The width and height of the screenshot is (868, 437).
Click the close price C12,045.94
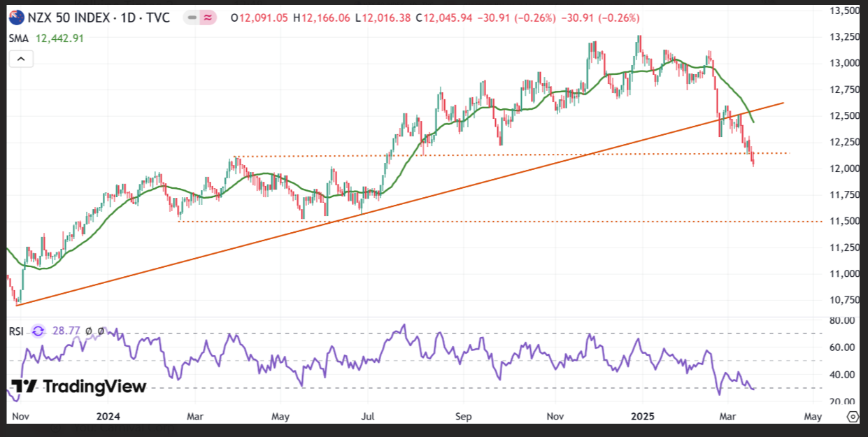(445, 17)
